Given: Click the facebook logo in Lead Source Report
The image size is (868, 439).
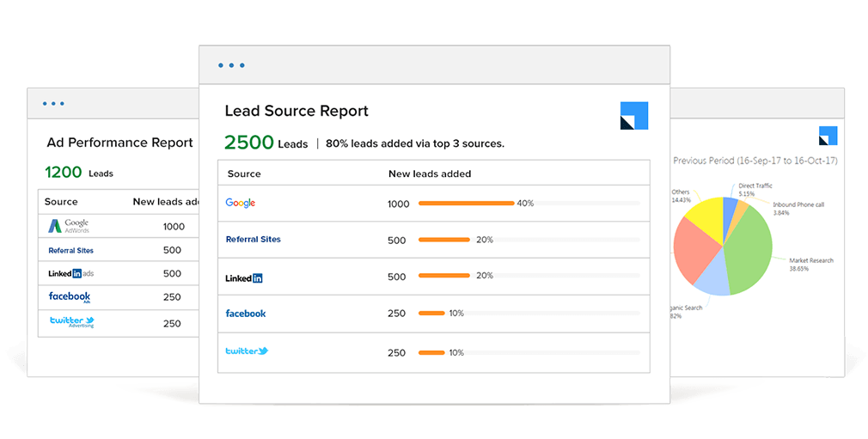Looking at the screenshot, I should (245, 314).
